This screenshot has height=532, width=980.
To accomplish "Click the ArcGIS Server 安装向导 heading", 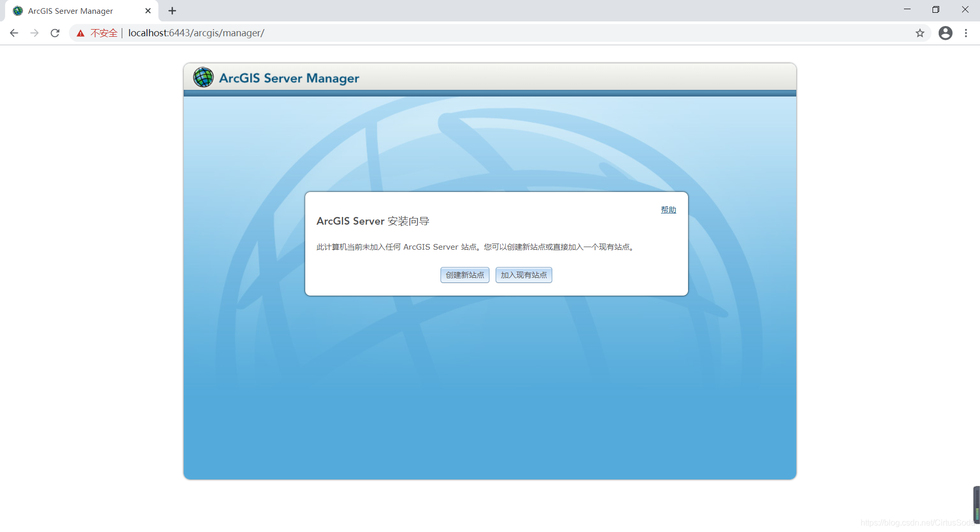I will (373, 221).
